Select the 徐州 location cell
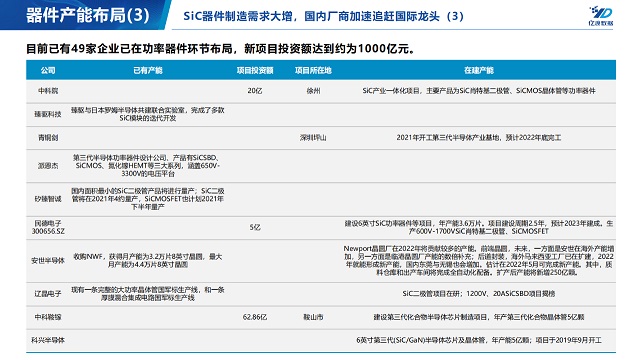Image resolution: width=640 pixels, height=360 pixels. 313,91
